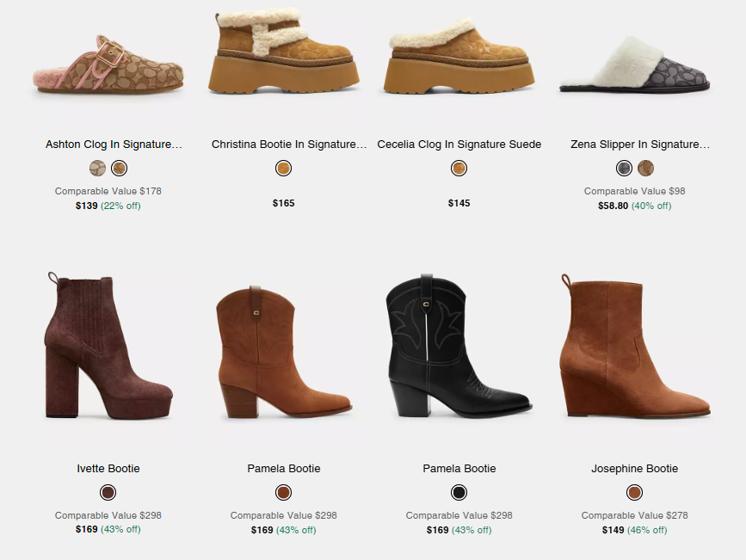Pick the brown swatch for Zena Slipper
The height and width of the screenshot is (560, 746).
(646, 168)
